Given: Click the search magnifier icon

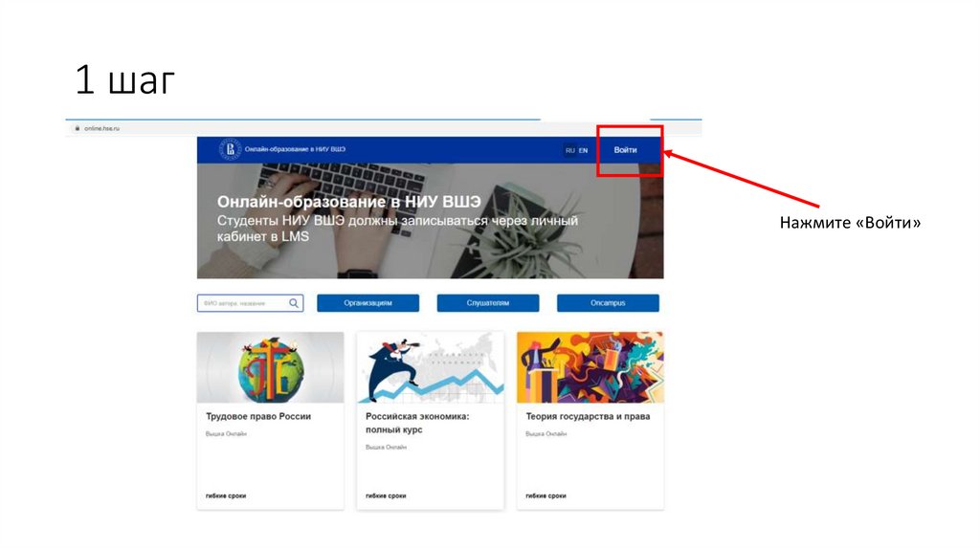Looking at the screenshot, I should pyautogui.click(x=294, y=303).
